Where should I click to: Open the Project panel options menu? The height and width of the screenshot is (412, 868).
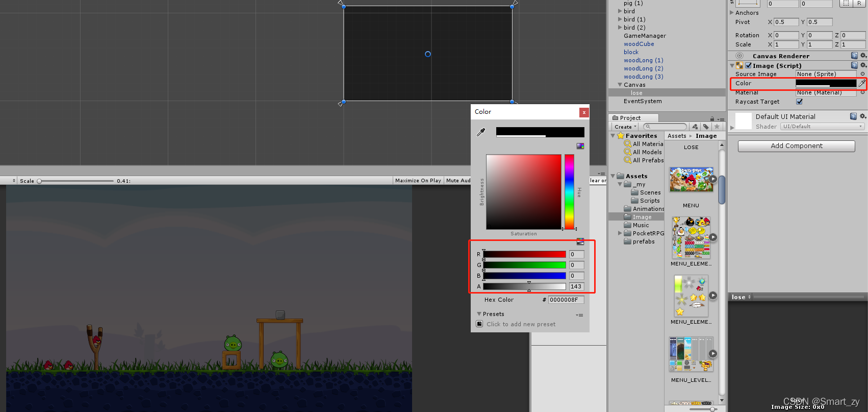click(720, 119)
